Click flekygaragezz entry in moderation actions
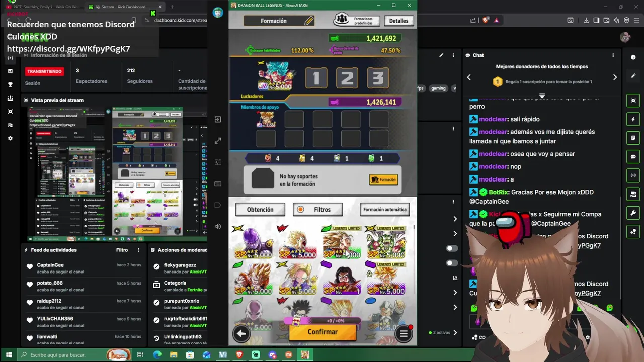The height and width of the screenshot is (362, 644). click(180, 268)
